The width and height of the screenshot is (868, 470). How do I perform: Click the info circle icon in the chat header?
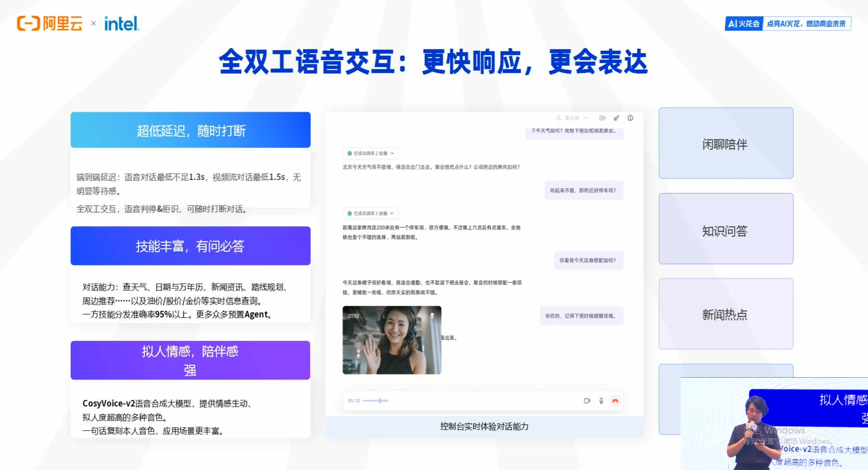pyautogui.click(x=630, y=118)
